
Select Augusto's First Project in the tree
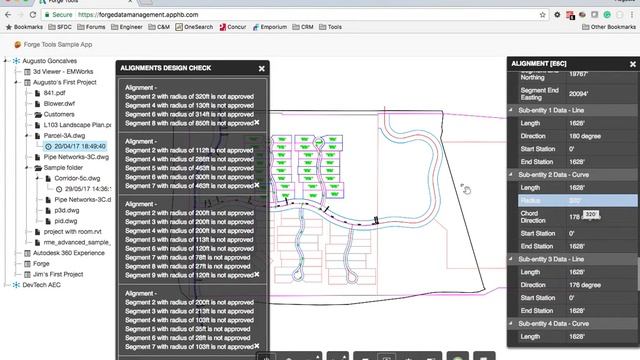point(64,82)
